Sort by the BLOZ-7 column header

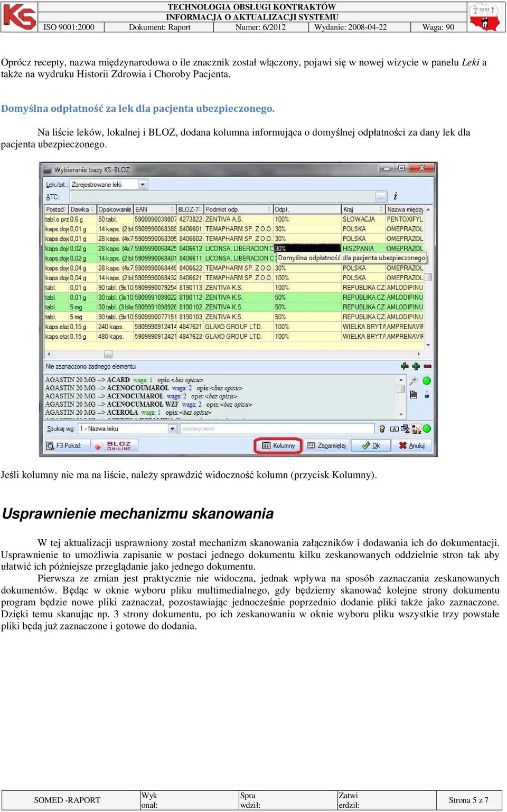[x=190, y=209]
